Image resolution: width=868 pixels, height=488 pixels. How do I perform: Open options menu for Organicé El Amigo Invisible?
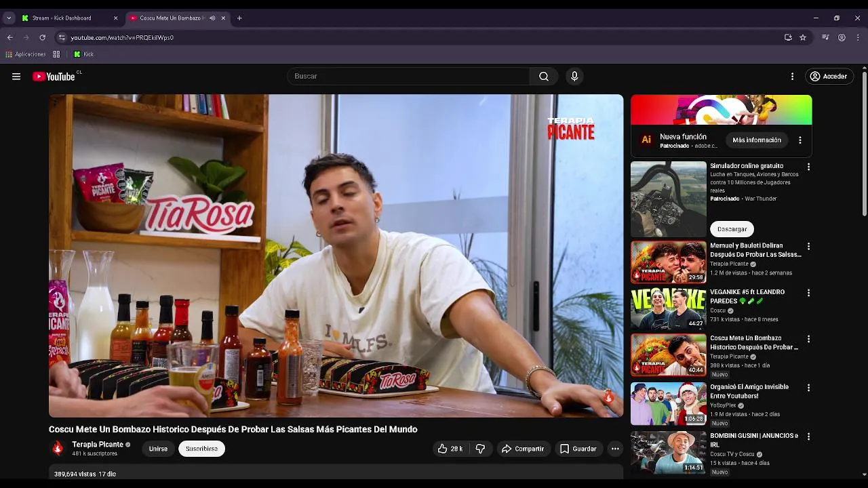pos(808,388)
